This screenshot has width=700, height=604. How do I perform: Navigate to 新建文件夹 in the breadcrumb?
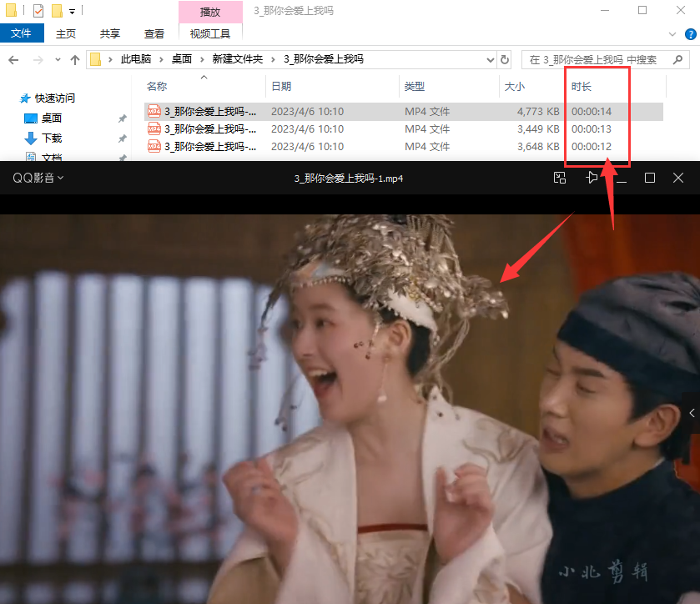pos(238,59)
